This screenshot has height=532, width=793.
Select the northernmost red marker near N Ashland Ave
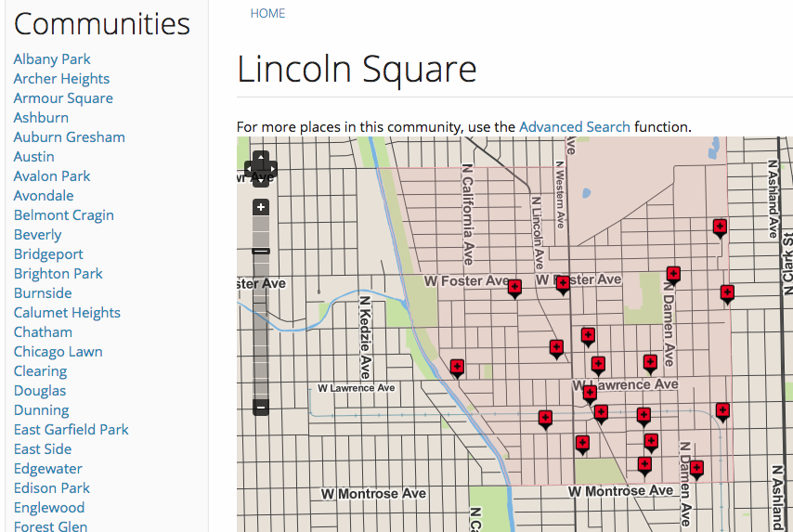point(720,227)
